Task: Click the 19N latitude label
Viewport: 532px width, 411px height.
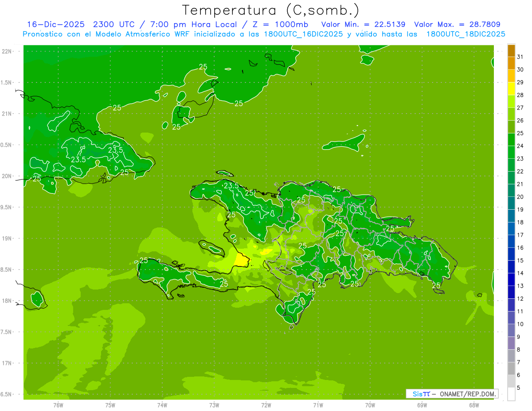Action: click(7, 238)
